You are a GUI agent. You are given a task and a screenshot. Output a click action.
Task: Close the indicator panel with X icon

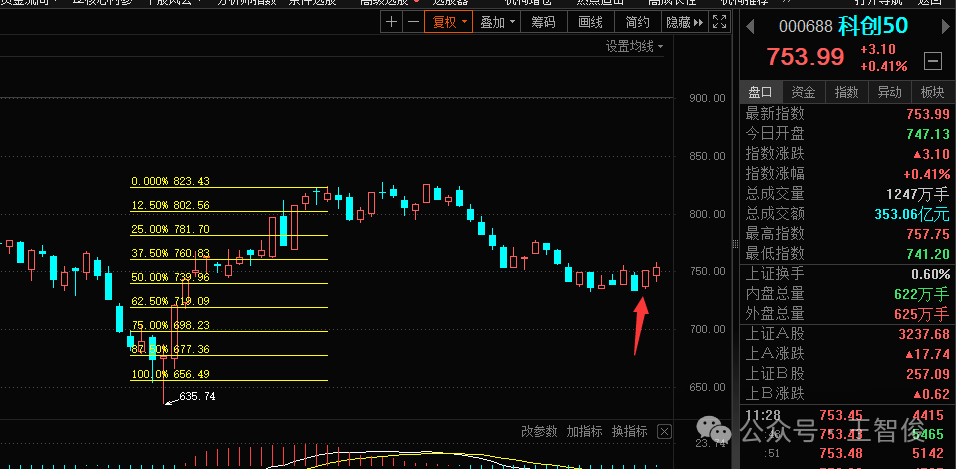click(x=663, y=431)
